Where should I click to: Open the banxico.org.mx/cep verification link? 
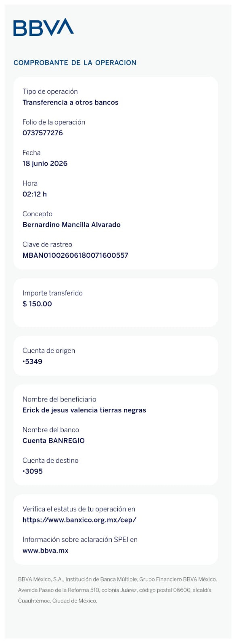pyautogui.click(x=79, y=520)
